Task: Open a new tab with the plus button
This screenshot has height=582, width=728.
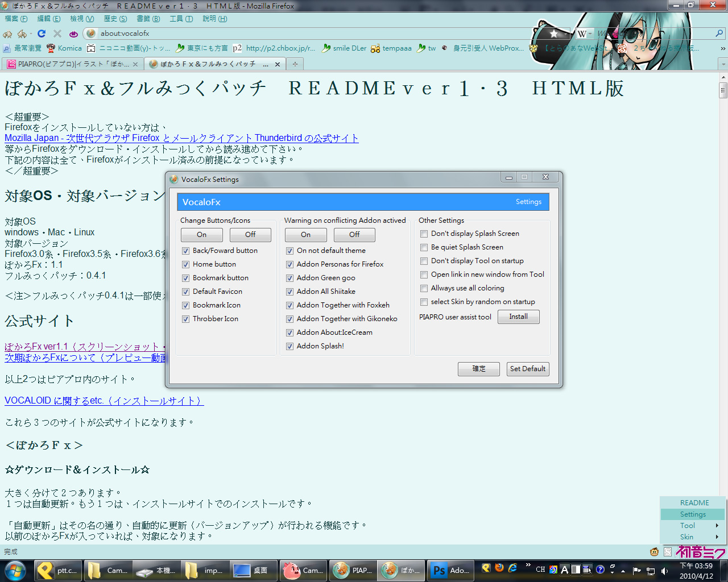Action: click(x=295, y=64)
